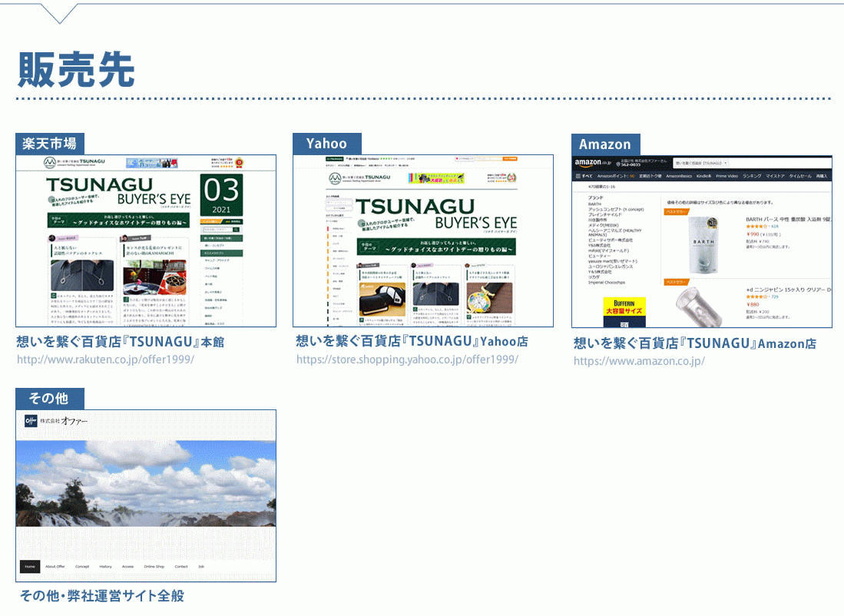Screen dimensions: 844x616
Task: Click the 想いを繋ぐ百貨店『TSUNAGU』本館 title link
Action: [x=120, y=342]
